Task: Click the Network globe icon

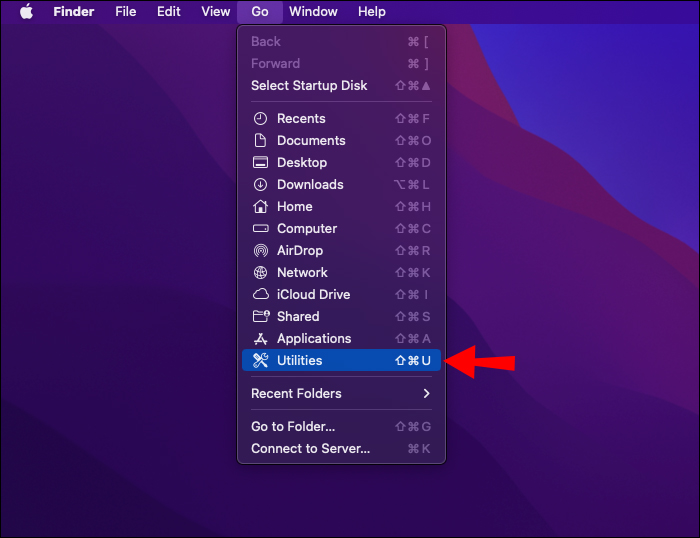Action: (260, 272)
